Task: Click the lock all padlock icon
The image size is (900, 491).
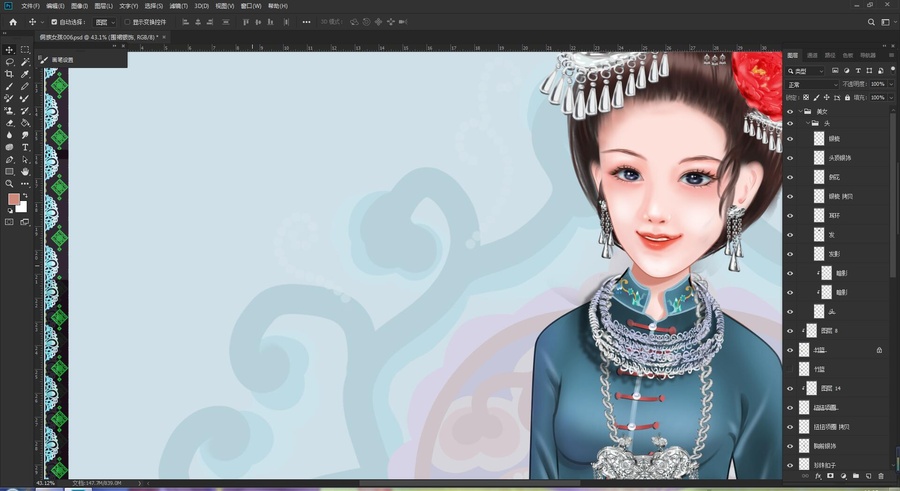Action: coord(847,98)
